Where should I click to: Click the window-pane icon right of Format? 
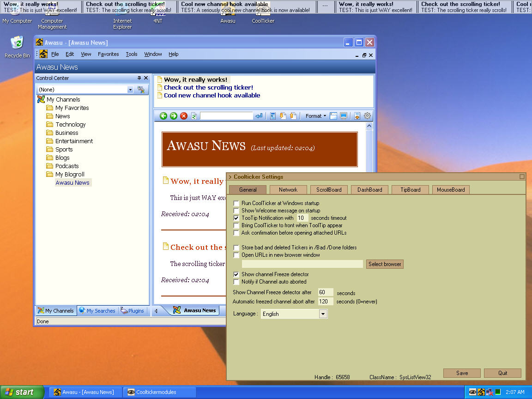tap(333, 116)
